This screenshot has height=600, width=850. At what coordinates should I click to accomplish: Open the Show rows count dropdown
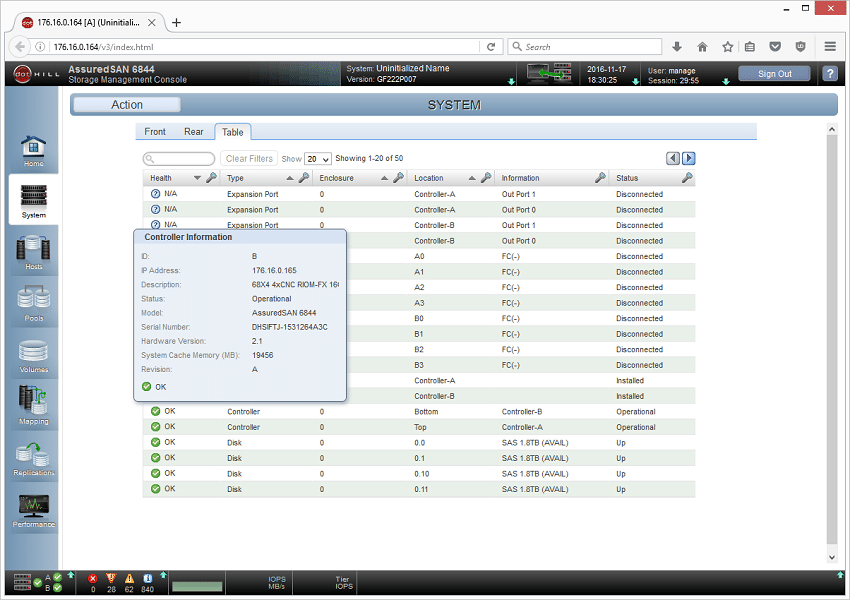tap(318, 159)
